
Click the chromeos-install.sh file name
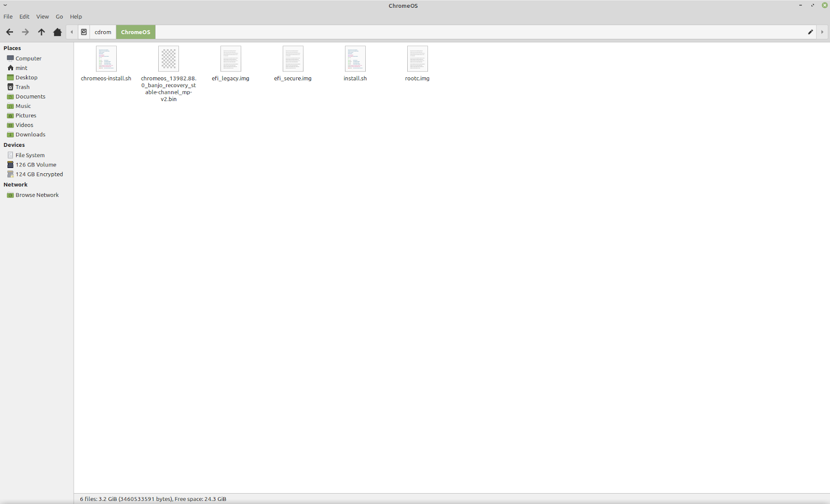[x=106, y=79]
